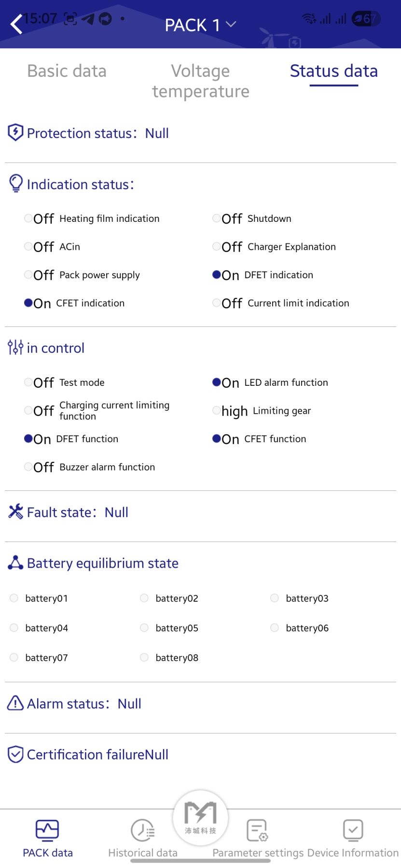The height and width of the screenshot is (868, 401).
Task: Toggle the Test mode indicator
Action: point(28,382)
